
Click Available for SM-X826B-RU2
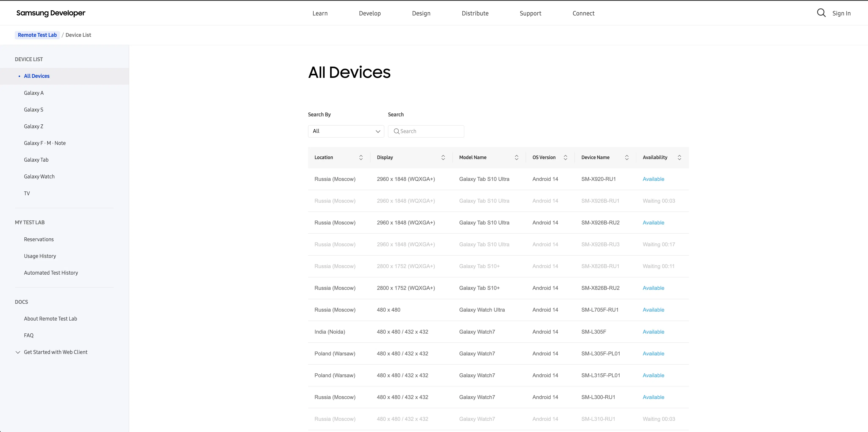(653, 288)
